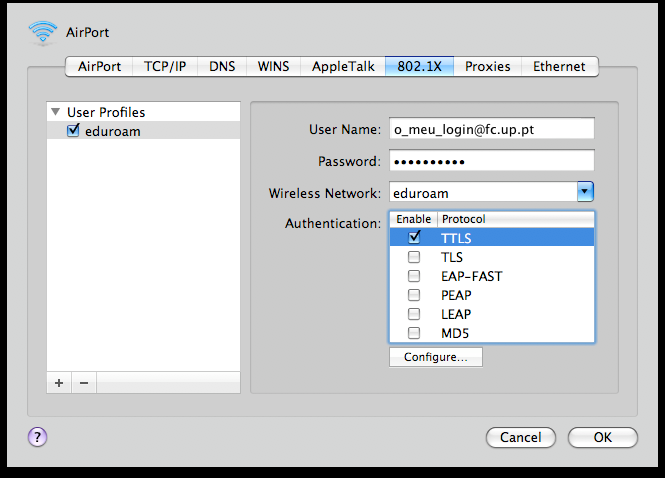Enable the MD5 protocol checkbox

pyautogui.click(x=414, y=333)
